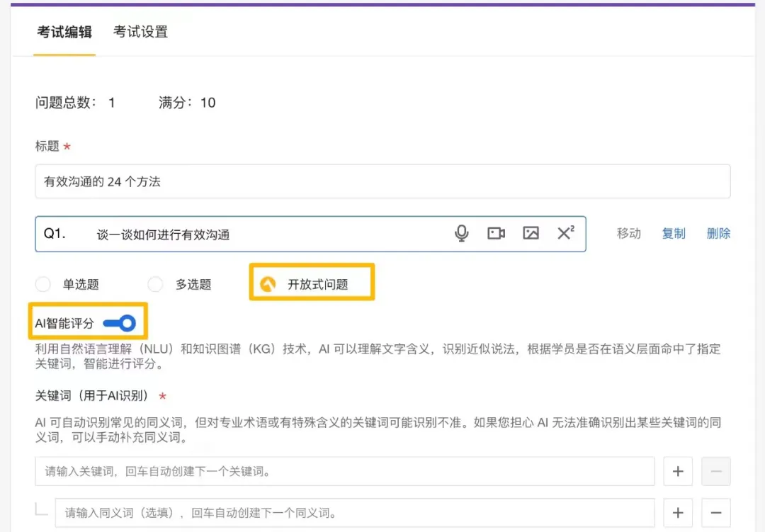
Task: Add a keyword row with the plus button
Action: tap(678, 471)
